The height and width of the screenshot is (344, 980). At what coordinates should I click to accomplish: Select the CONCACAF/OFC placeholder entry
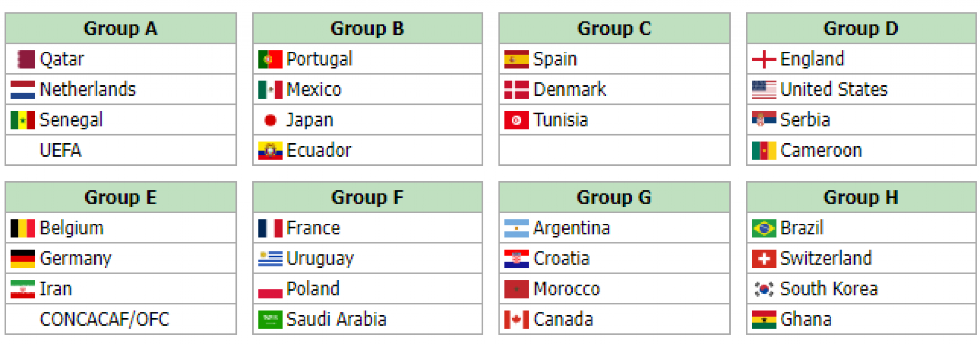click(104, 320)
